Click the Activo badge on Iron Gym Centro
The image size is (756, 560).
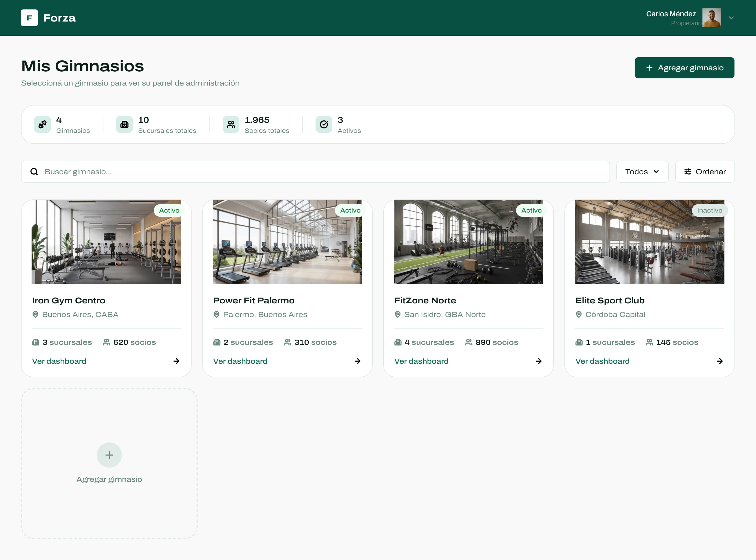tap(169, 210)
